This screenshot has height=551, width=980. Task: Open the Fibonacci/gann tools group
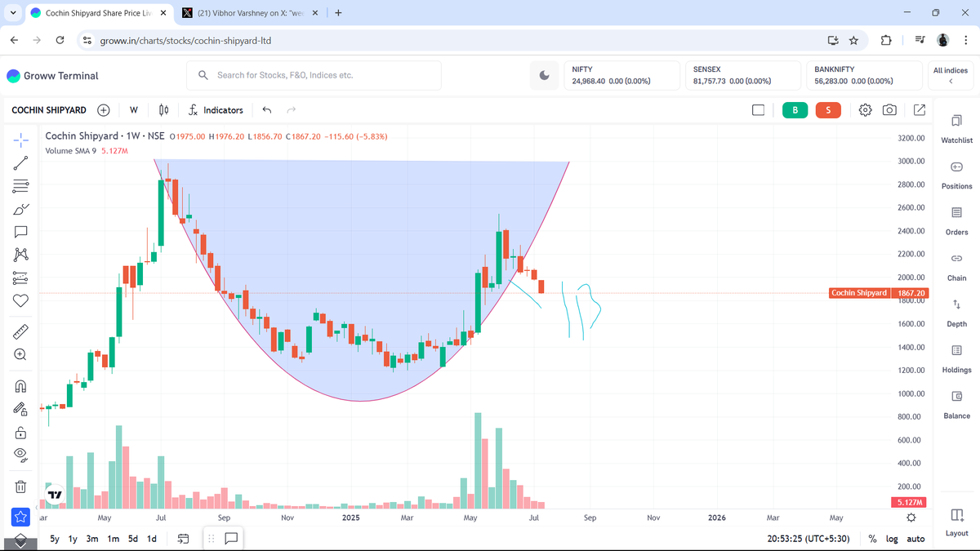21,186
